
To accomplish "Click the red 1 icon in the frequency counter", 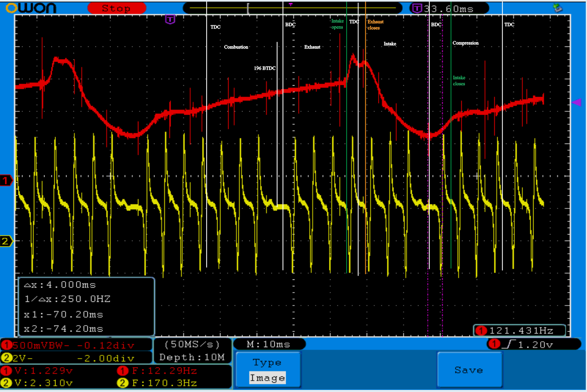I will pyautogui.click(x=481, y=330).
